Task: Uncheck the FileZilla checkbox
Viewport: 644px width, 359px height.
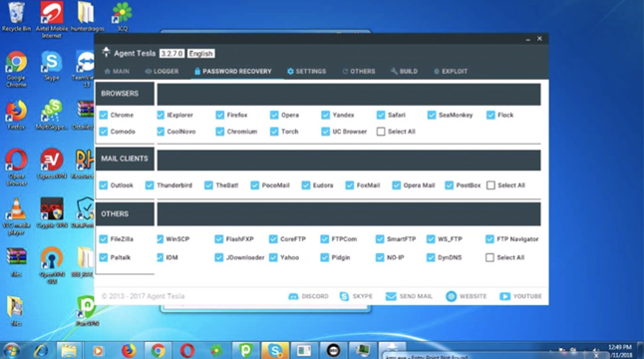Action: (x=104, y=239)
